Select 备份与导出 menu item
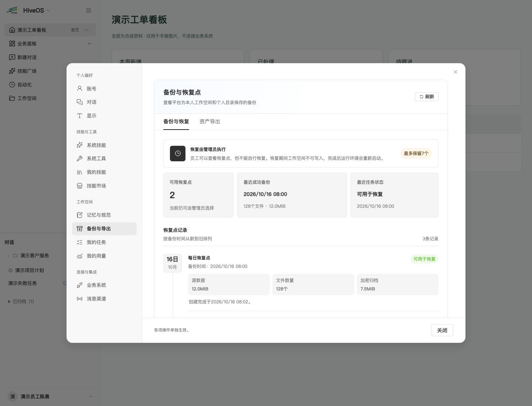Screen dimensions: 532x406 point(104,228)
